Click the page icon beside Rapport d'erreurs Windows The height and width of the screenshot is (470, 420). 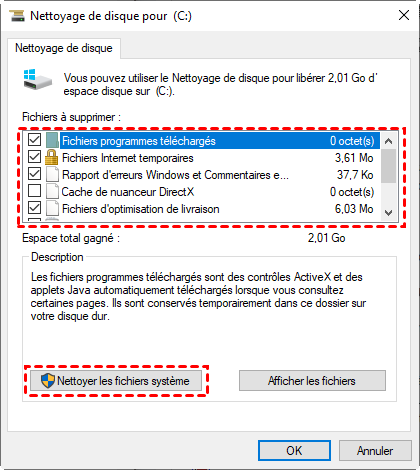(x=52, y=174)
